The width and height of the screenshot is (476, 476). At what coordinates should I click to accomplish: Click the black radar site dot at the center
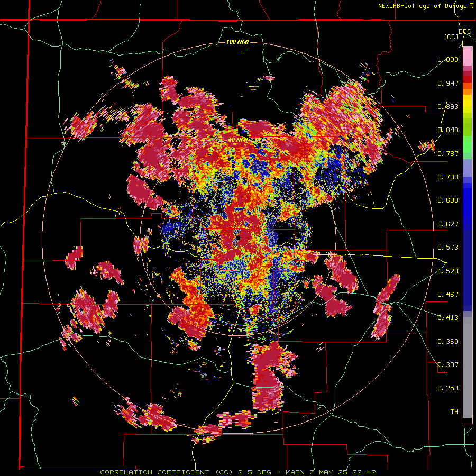click(x=238, y=237)
